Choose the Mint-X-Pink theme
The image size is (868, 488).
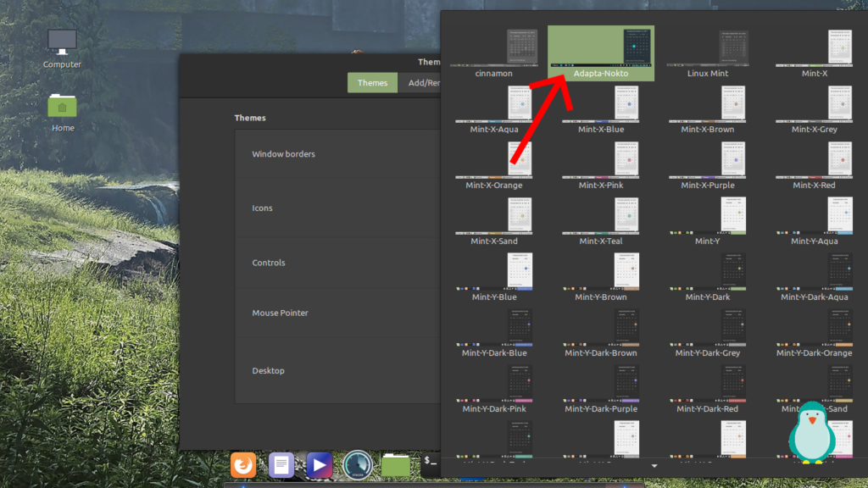(x=601, y=165)
